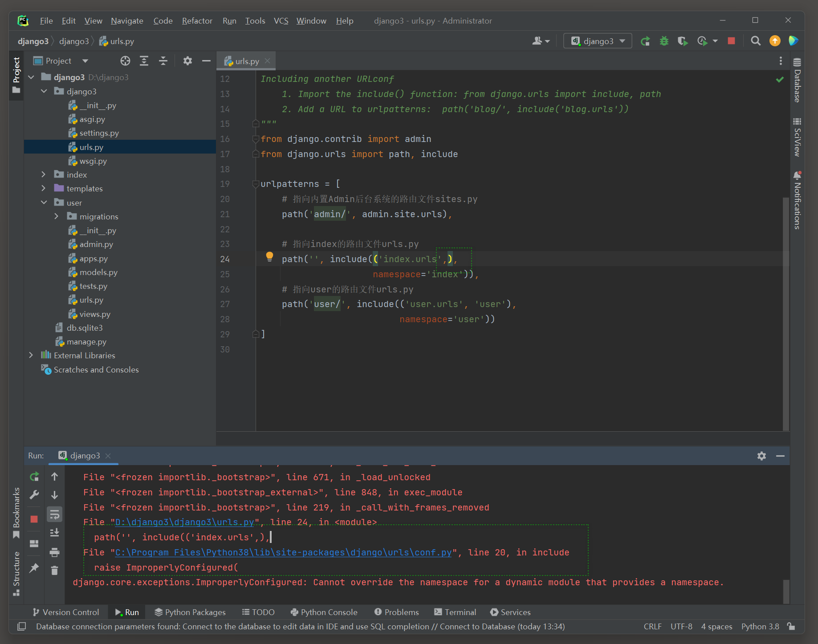
Task: Click CRLF line separator in status bar
Action: point(652,626)
